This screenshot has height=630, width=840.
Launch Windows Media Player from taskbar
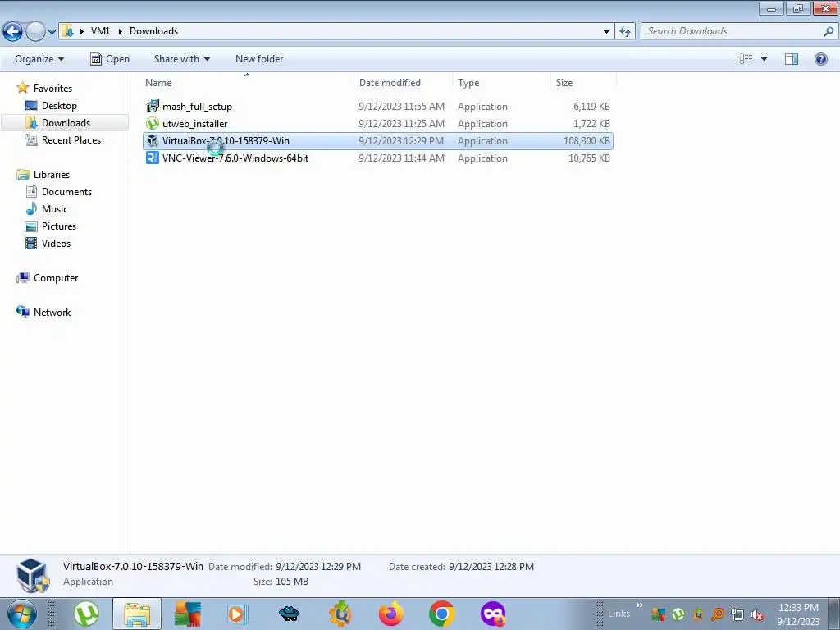tap(237, 614)
